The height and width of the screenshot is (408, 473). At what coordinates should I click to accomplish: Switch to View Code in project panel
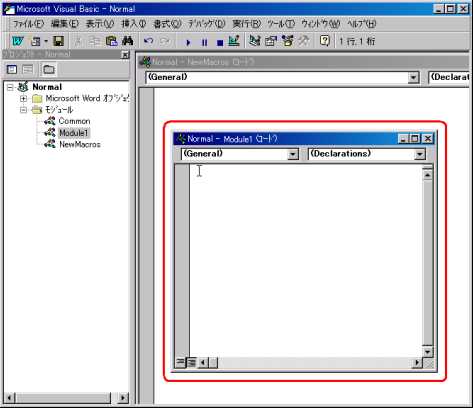[x=12, y=69]
